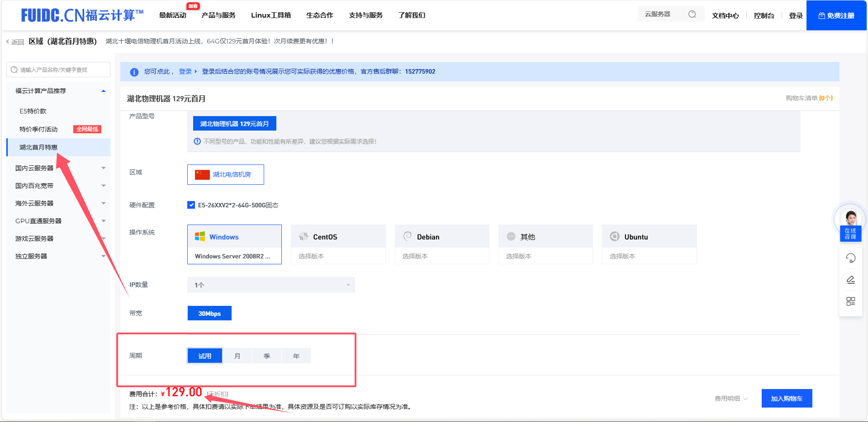
Task: Select the Debian operating system option
Action: click(442, 244)
